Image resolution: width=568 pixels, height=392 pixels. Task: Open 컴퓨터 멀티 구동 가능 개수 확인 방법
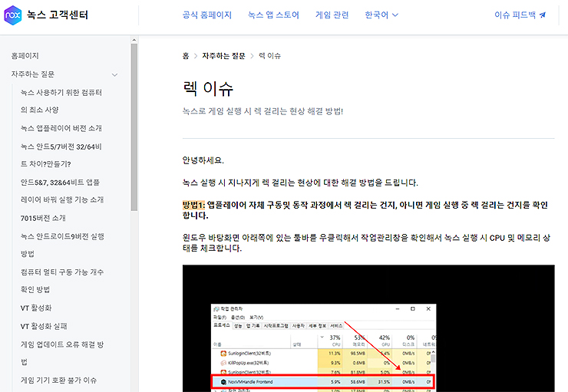pyautogui.click(x=62, y=281)
